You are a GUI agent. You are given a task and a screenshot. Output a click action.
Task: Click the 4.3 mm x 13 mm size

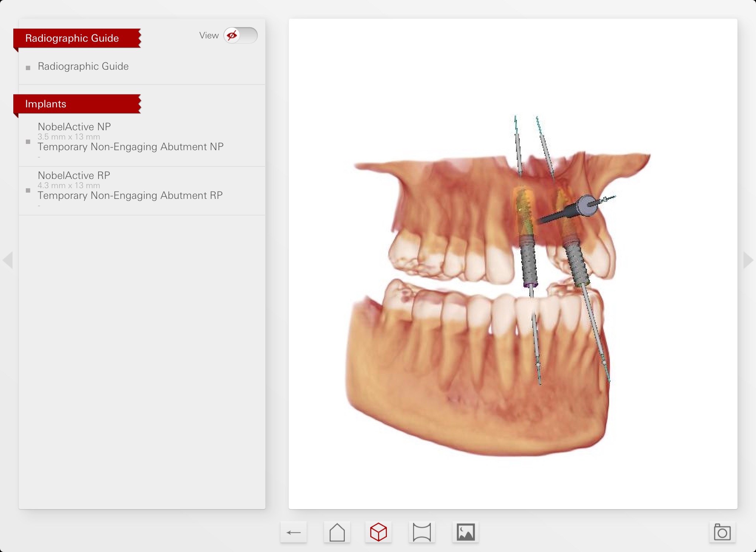click(69, 186)
